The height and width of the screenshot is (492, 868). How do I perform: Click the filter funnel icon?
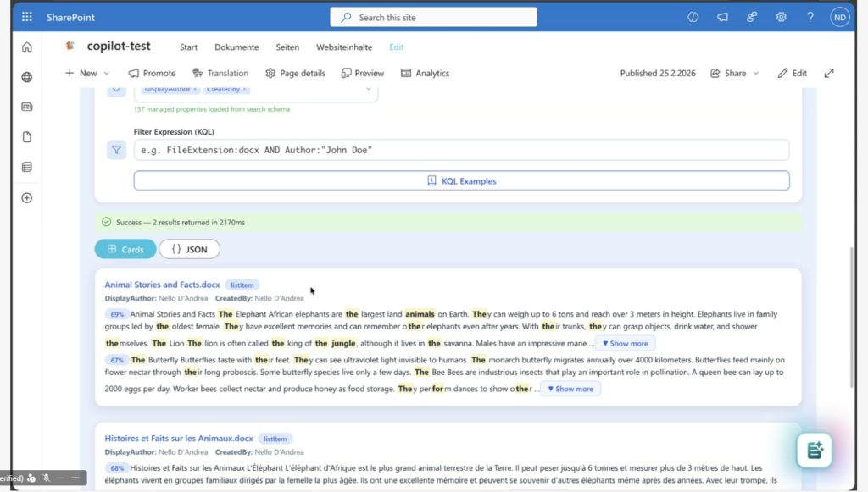pyautogui.click(x=116, y=150)
